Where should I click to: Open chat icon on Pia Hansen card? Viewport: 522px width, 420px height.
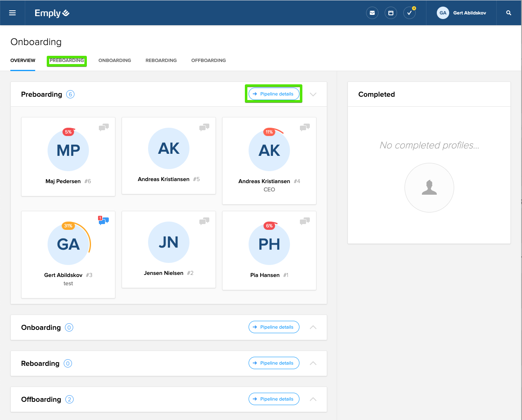point(305,221)
